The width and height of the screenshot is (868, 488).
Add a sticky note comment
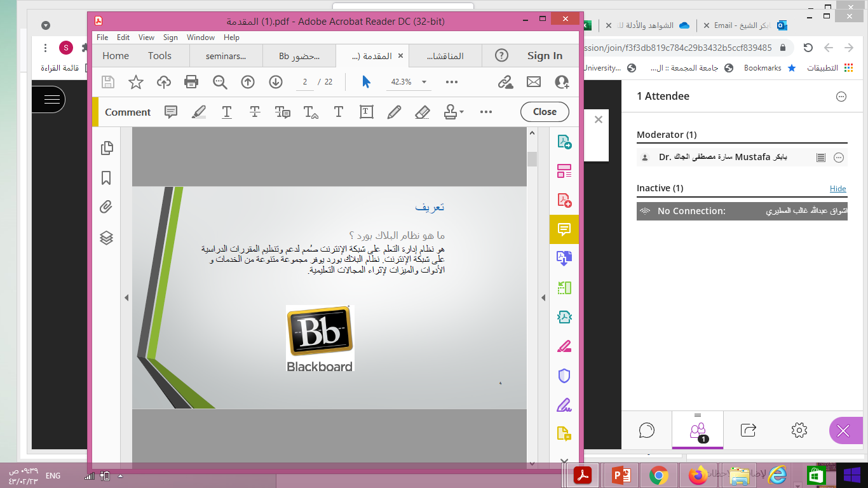point(171,112)
